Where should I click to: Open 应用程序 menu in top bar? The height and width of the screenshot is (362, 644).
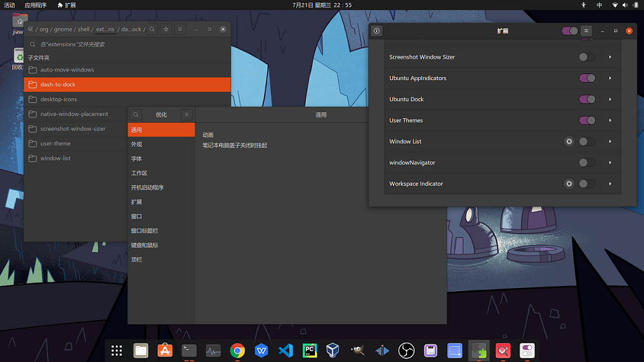(x=35, y=5)
